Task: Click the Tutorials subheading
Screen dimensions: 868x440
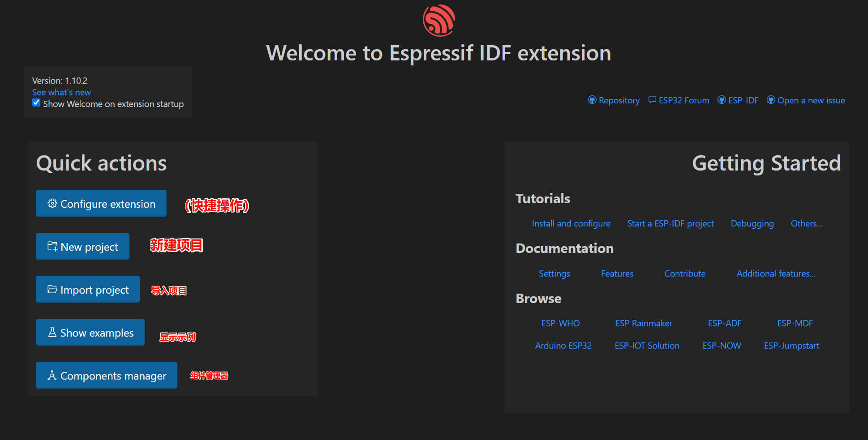Action: point(543,198)
